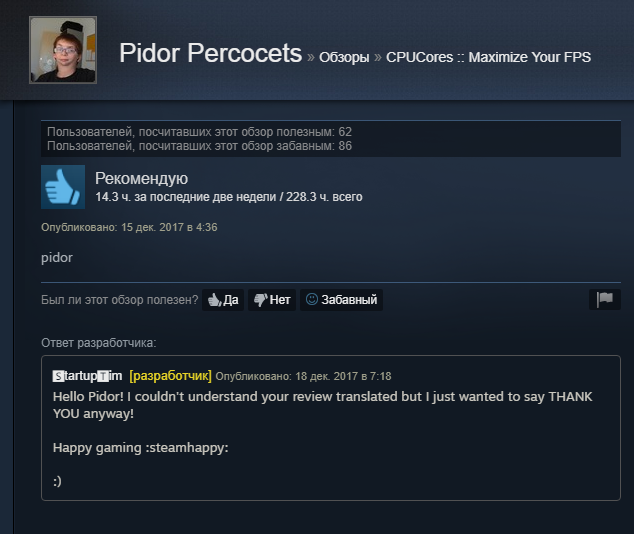Click the developer response message box

coord(331,428)
